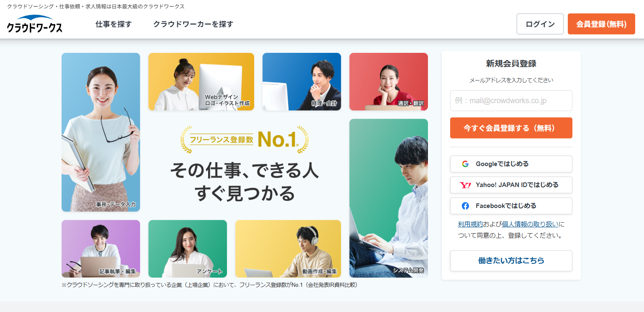The image size is (644, 312).
Task: Open the 利用規約 link
Action: [x=470, y=224]
